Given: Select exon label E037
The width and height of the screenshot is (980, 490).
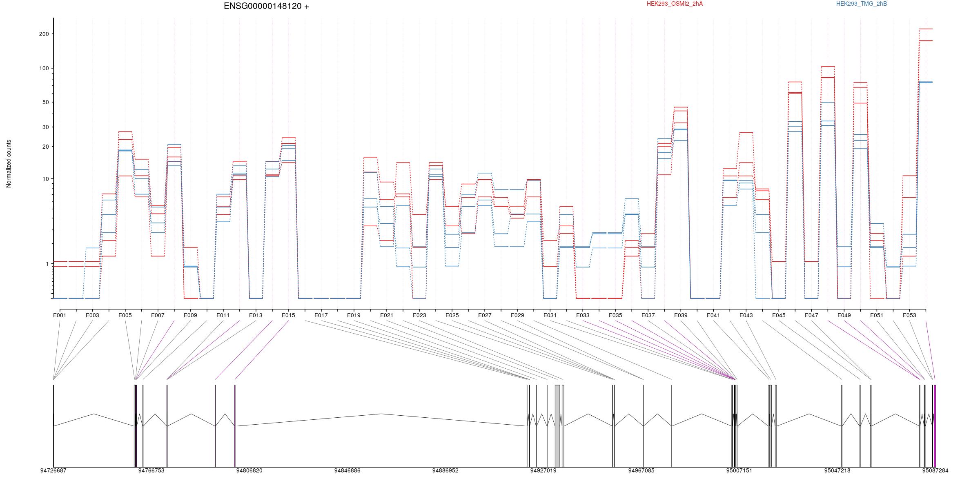Looking at the screenshot, I should 648,315.
